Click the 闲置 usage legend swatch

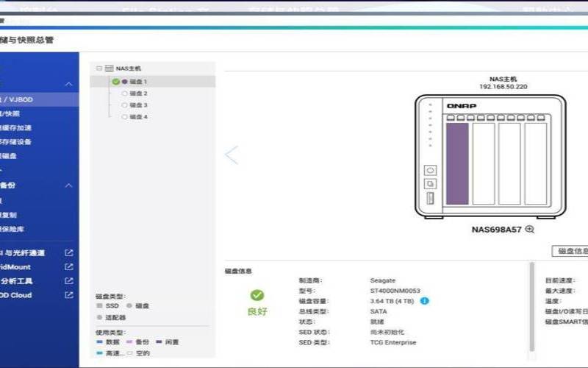pyautogui.click(x=159, y=342)
